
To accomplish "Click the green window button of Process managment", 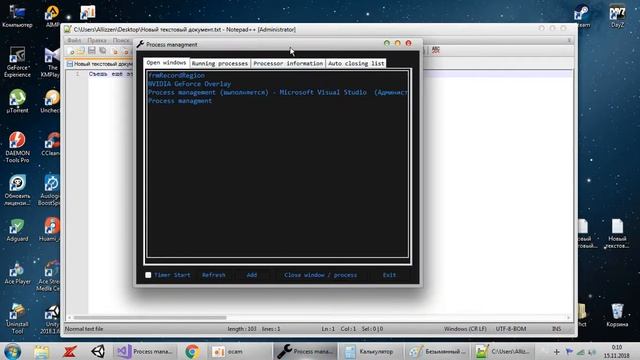I will click(x=387, y=43).
